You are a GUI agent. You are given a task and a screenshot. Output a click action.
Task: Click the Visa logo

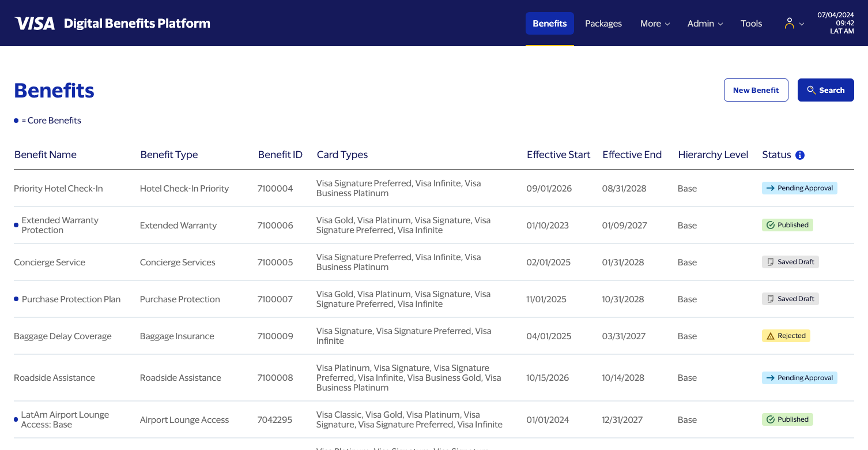point(35,24)
